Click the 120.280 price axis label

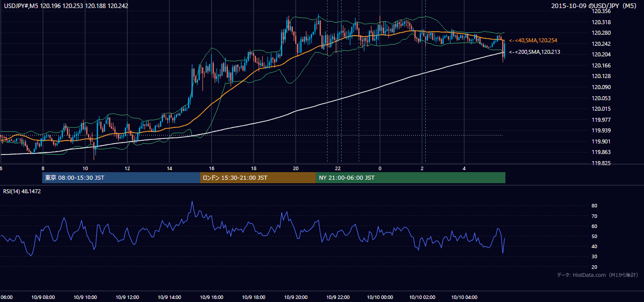click(x=600, y=33)
